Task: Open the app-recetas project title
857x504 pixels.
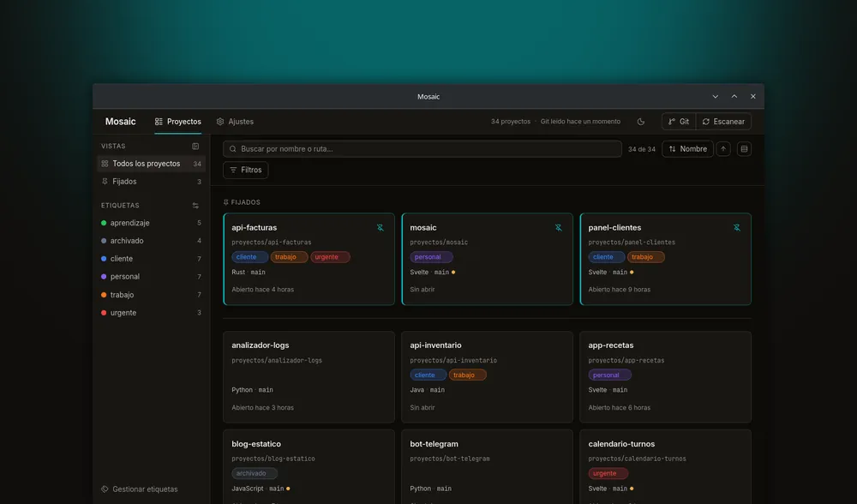Action: pos(610,345)
